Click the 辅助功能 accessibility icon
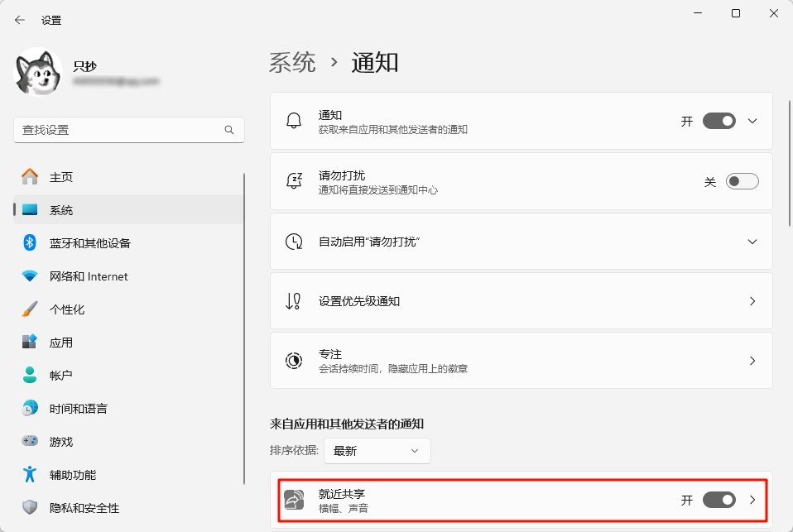This screenshot has width=793, height=532. (30, 475)
